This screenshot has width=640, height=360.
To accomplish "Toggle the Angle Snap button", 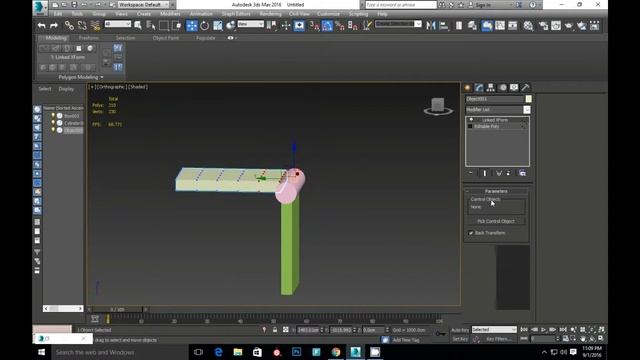I will pos(327,26).
